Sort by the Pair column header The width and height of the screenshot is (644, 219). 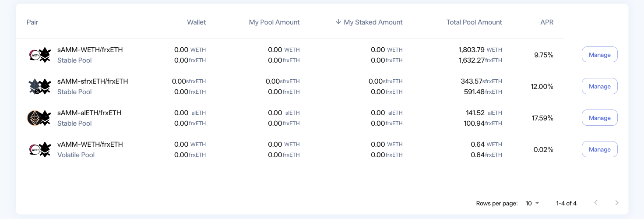(32, 22)
